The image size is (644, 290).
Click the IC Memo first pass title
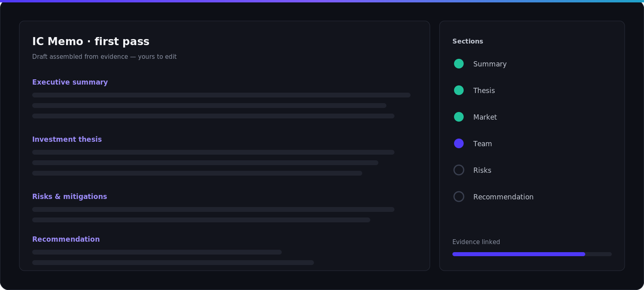pos(91,41)
